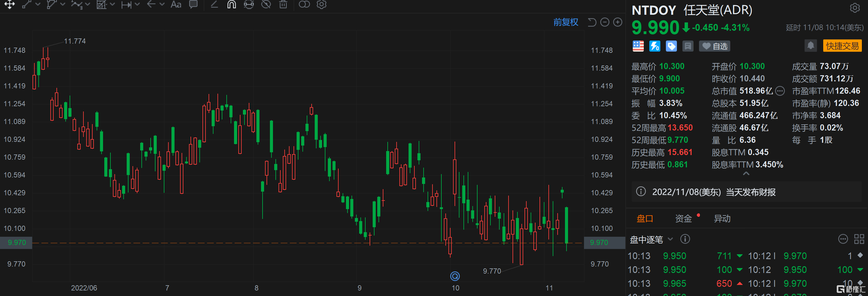Select the wave pattern drawing tool

point(77,4)
